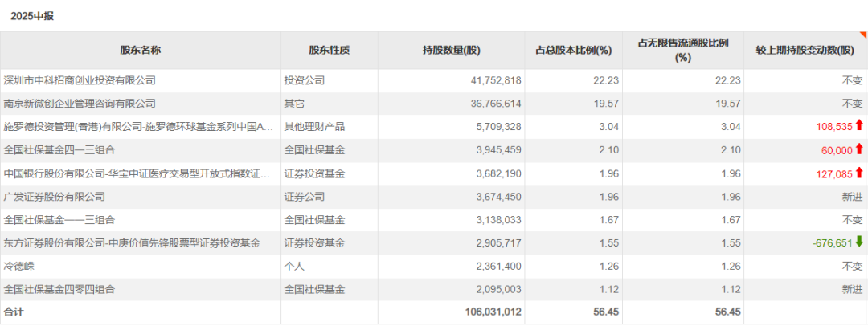868x326 pixels.
Task: Click the 较上期持股变动数(股) column header
Action: tap(805, 50)
